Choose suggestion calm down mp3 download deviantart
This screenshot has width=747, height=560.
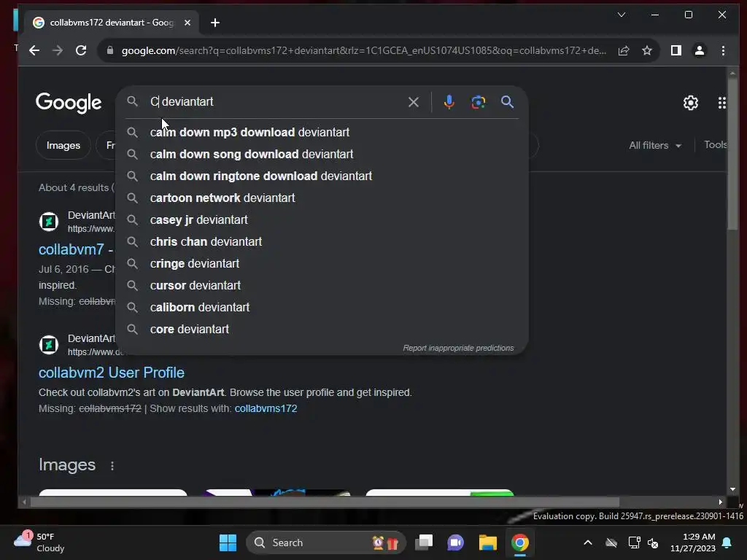(322, 133)
